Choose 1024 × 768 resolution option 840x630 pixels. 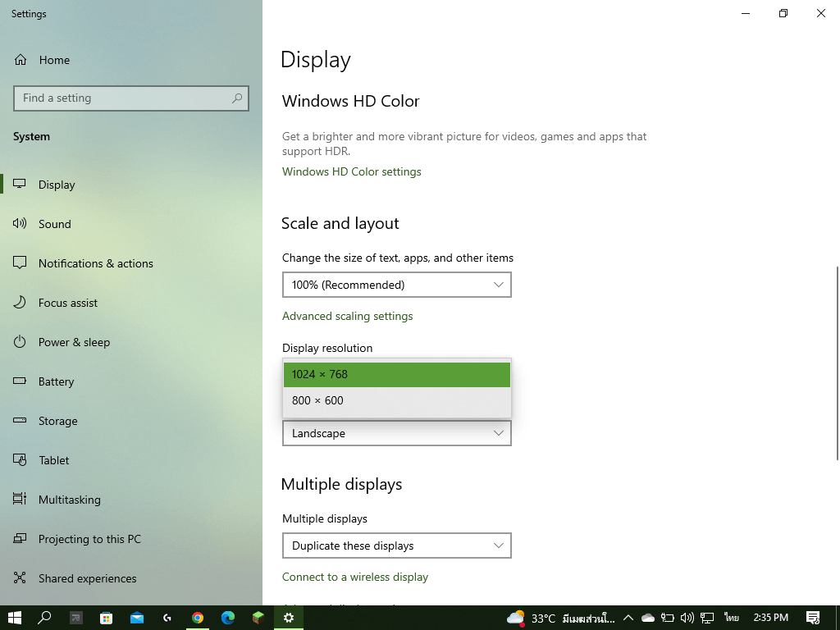click(396, 374)
